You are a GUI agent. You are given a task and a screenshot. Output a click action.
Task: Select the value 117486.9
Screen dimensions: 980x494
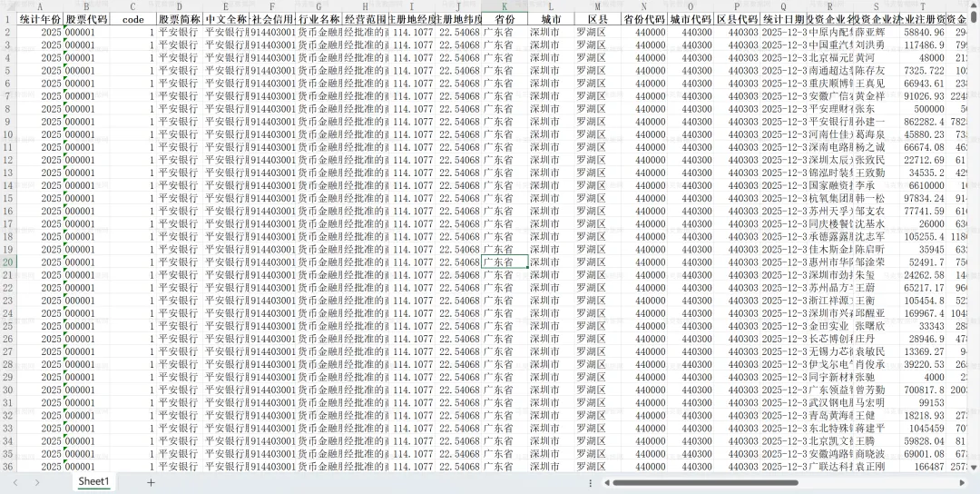[x=923, y=44]
